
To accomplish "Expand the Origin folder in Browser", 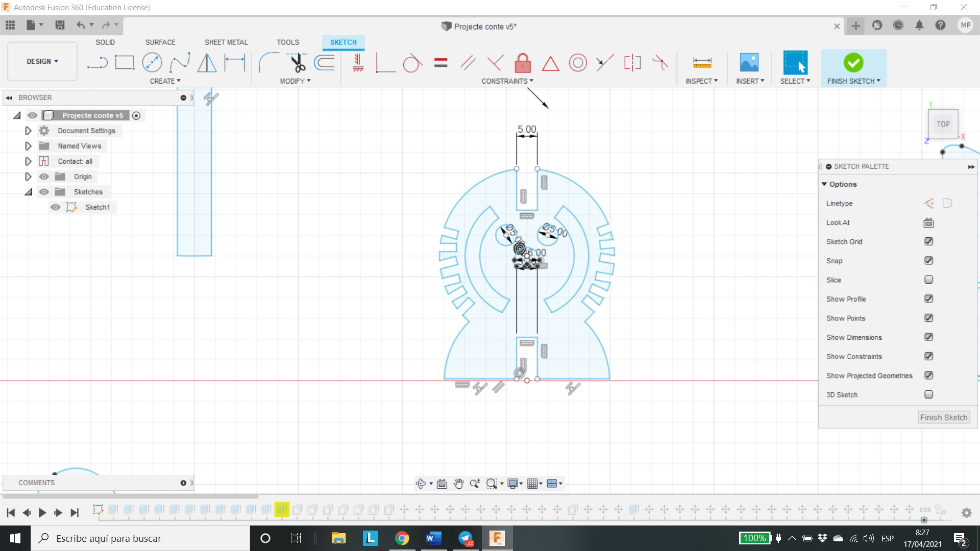I will click(28, 176).
